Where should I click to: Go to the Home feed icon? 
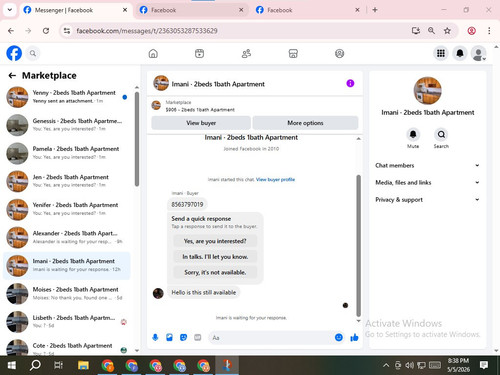tap(153, 53)
